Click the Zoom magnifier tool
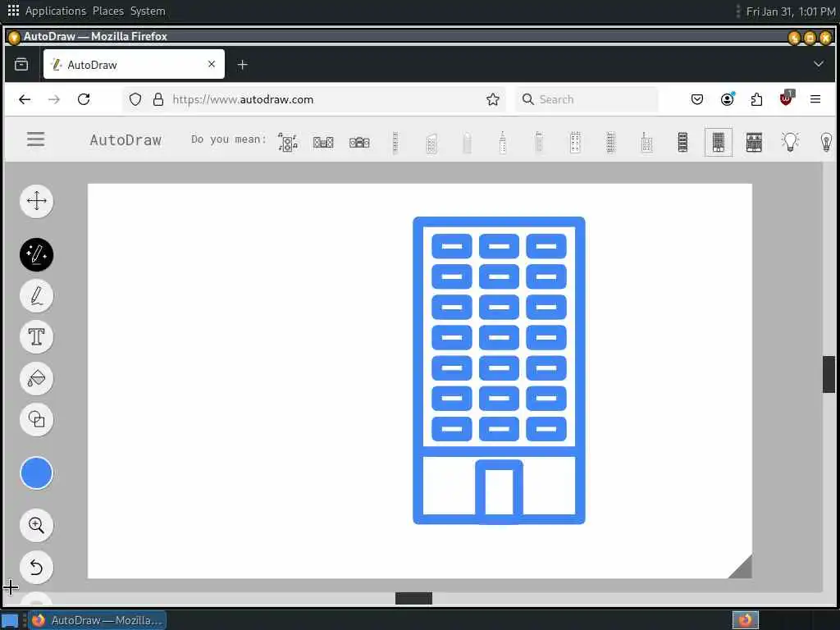The height and width of the screenshot is (630, 840). tap(36, 525)
